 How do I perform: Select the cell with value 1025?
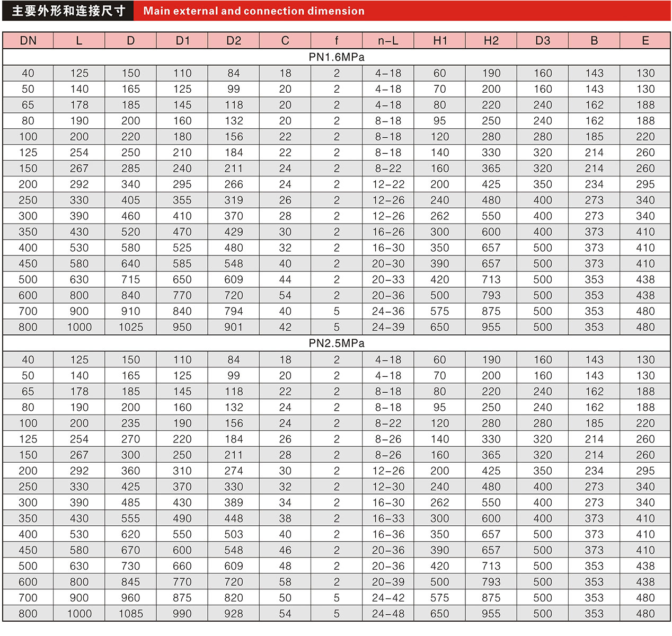131,328
